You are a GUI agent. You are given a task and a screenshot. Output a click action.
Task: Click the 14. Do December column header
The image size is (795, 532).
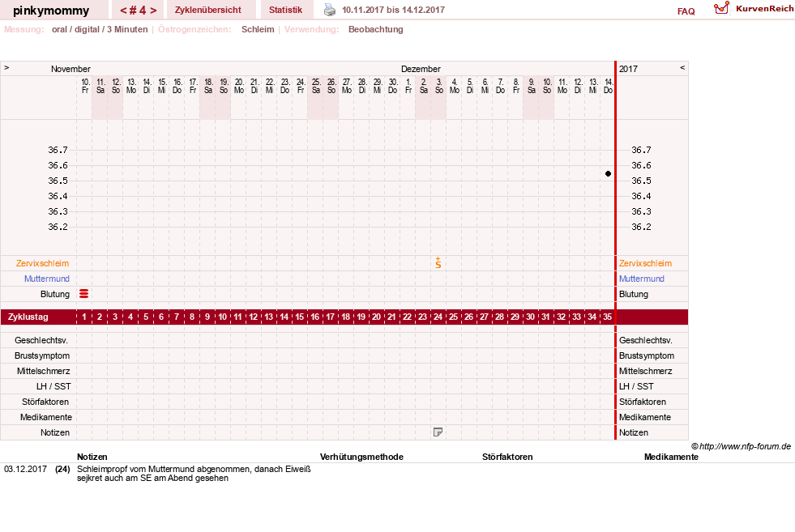(609, 86)
